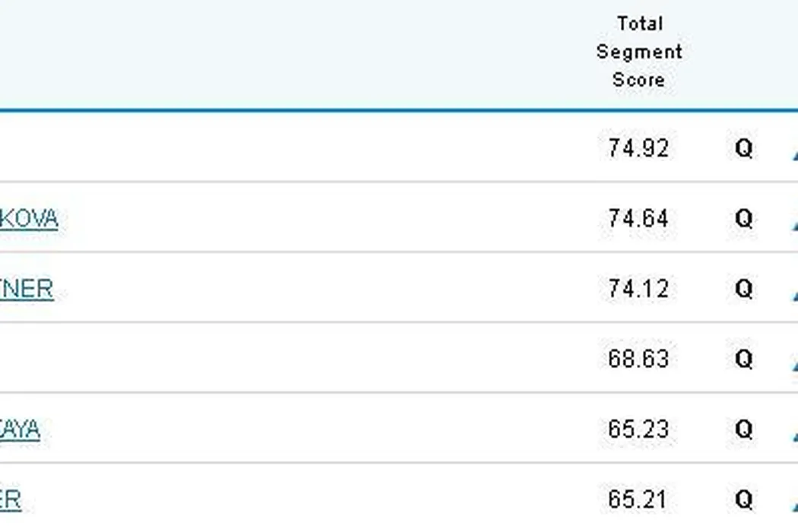This screenshot has width=798, height=532.
Task: Click the Q qualified mark beside 74.64
Action: coord(743,219)
